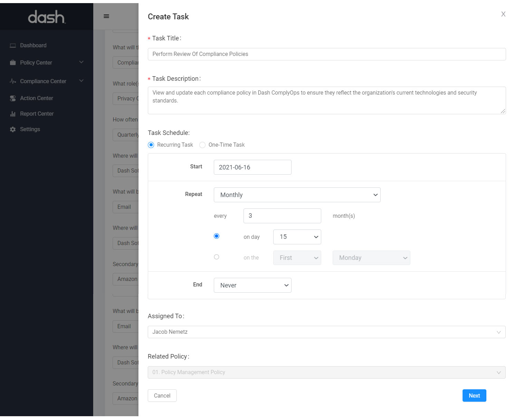Select the Recurring Task radio button
Viewport: 524px width, 420px height.
[x=151, y=145]
